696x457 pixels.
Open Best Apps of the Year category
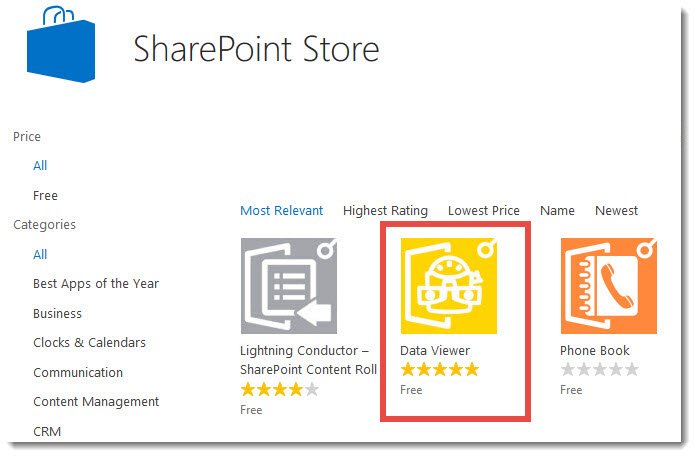tap(96, 284)
